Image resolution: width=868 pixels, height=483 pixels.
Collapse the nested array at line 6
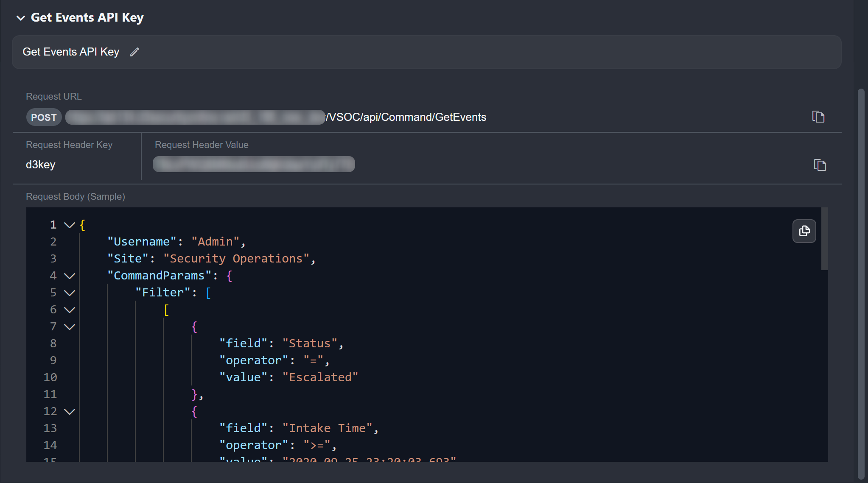coord(70,310)
